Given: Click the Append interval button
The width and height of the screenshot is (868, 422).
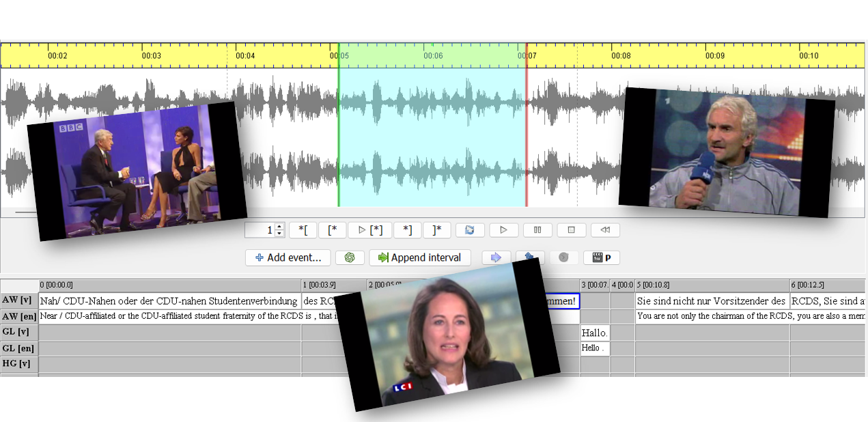Looking at the screenshot, I should pos(420,257).
